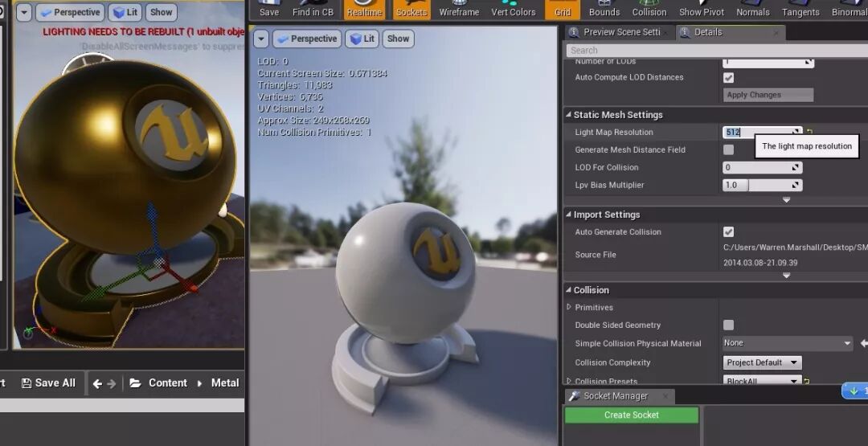868x446 pixels.
Task: Expand the Collision Presets row
Action: click(568, 381)
